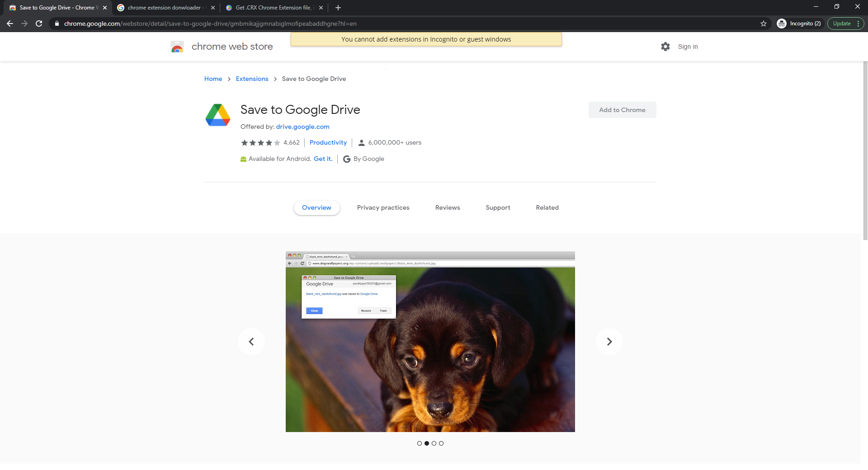The height and width of the screenshot is (470, 868).
Task: Click the Update Chrome button
Action: [x=842, y=23]
